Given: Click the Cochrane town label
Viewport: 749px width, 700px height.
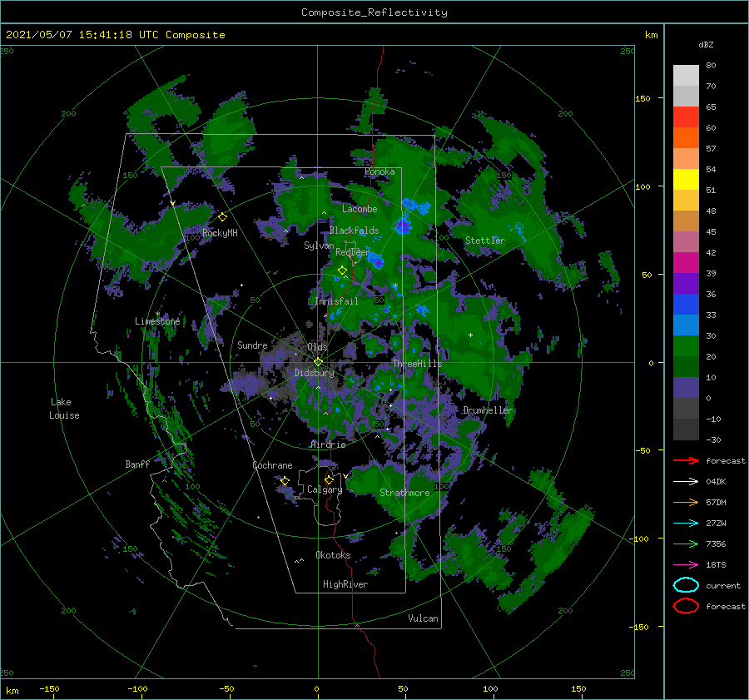Looking at the screenshot, I should tap(272, 465).
